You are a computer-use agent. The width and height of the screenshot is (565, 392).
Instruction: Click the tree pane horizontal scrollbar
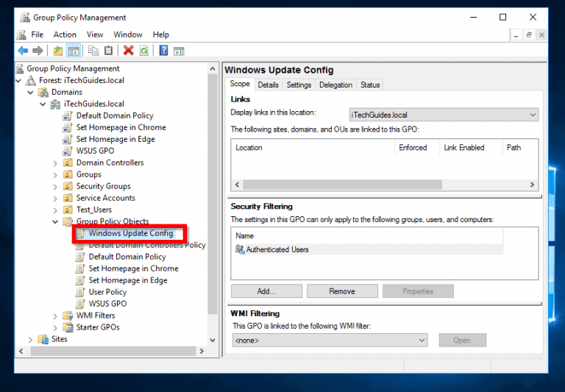point(113,352)
